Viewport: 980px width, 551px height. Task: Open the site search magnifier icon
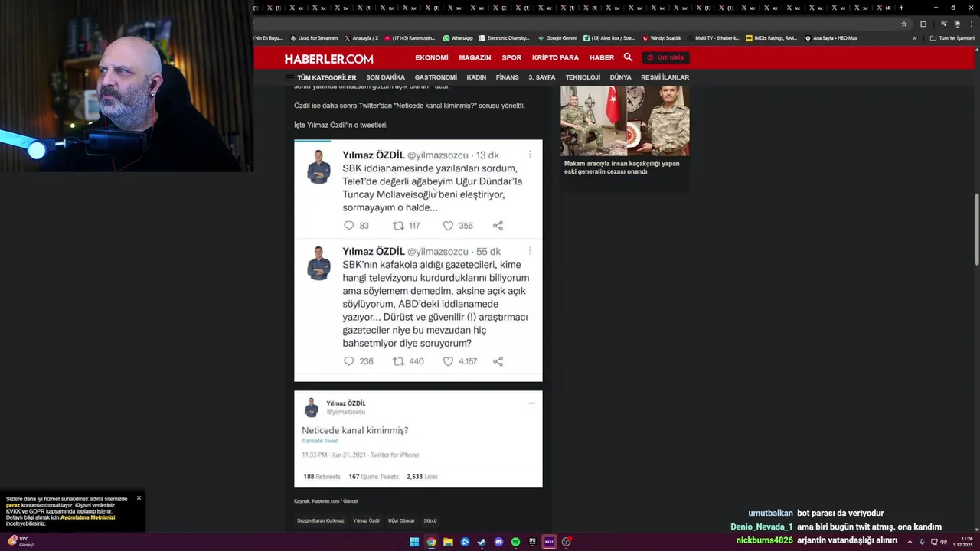click(x=628, y=57)
